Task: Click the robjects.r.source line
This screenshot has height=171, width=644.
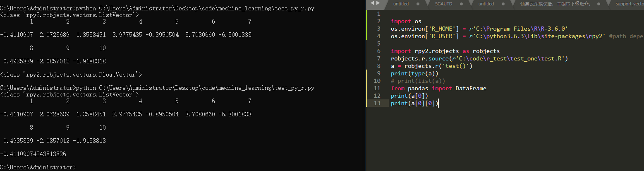Action: coord(479,58)
